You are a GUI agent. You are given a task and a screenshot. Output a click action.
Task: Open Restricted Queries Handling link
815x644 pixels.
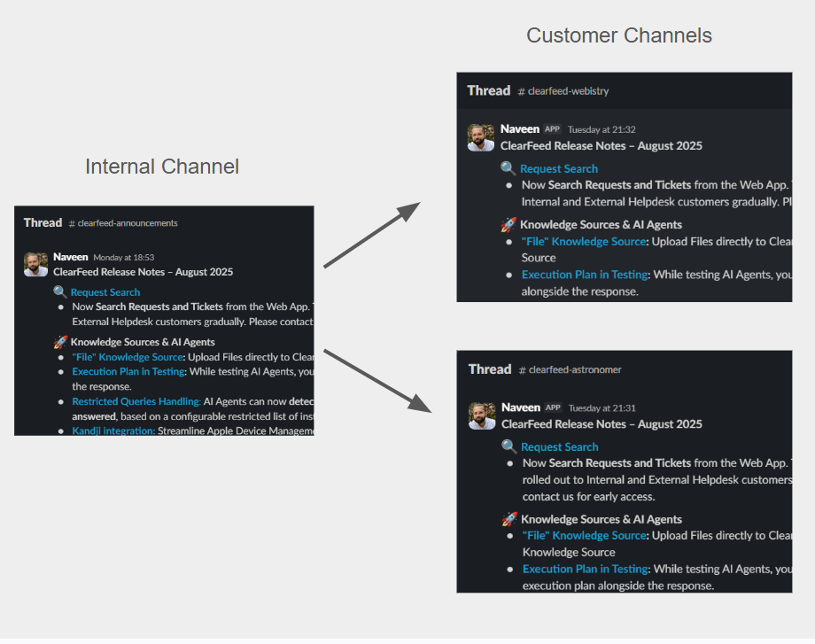tap(136, 401)
